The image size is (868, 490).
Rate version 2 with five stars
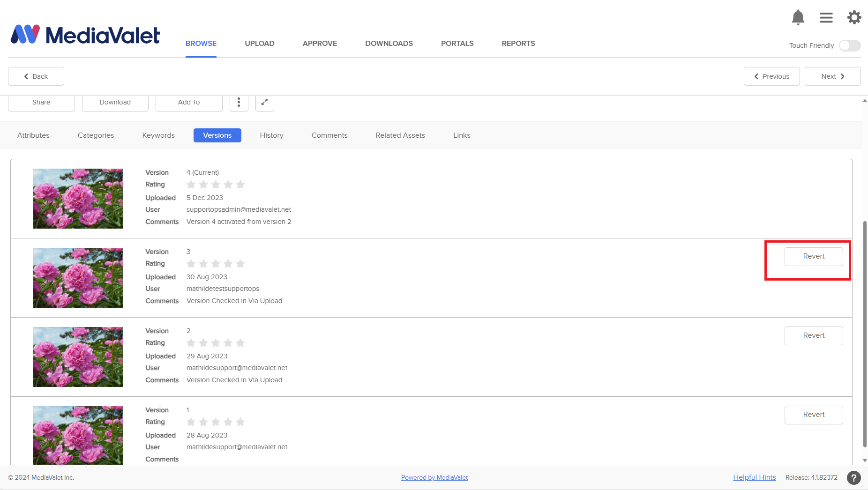pyautogui.click(x=240, y=343)
